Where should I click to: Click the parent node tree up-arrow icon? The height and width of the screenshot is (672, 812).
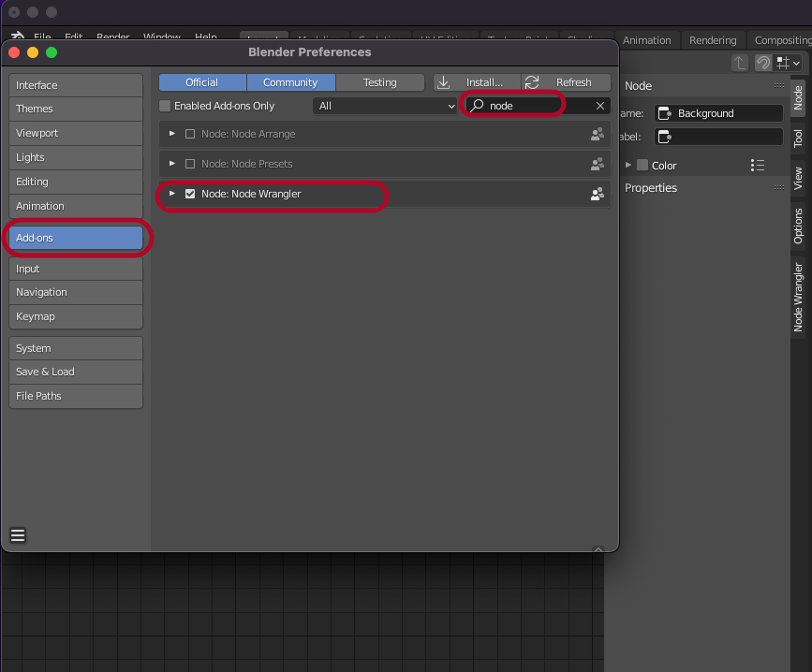[740, 63]
